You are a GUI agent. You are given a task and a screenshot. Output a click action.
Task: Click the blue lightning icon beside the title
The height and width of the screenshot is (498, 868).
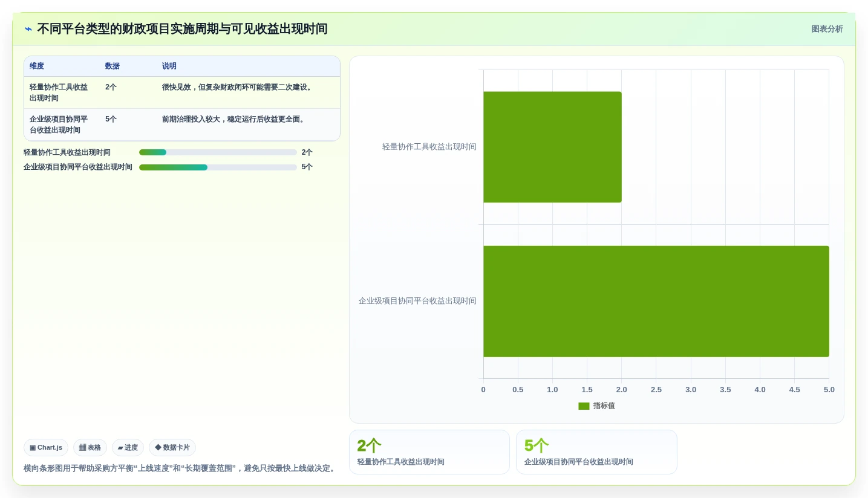(x=28, y=29)
